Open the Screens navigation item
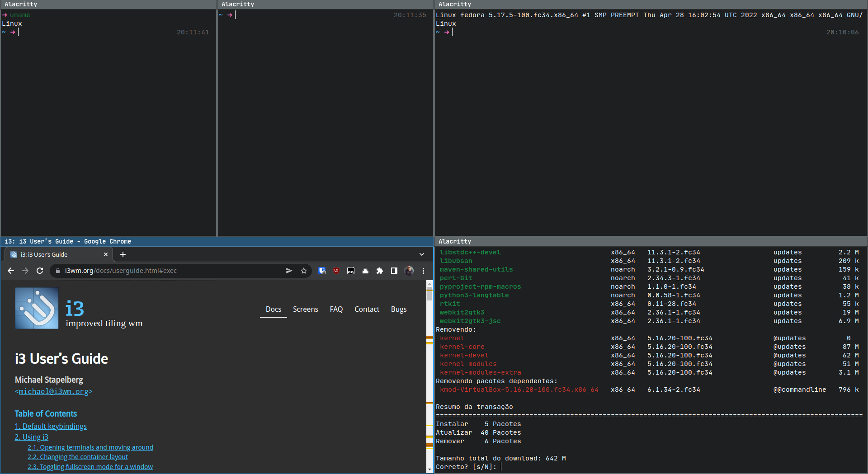The height and width of the screenshot is (474, 868). (305, 309)
